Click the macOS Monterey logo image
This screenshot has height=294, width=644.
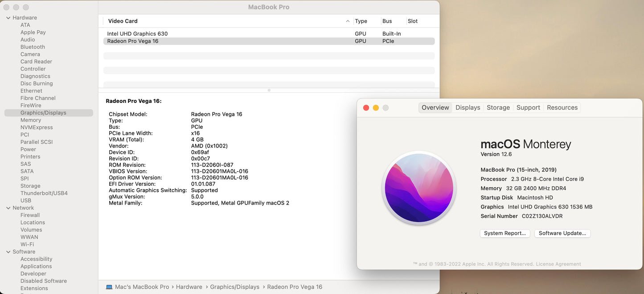point(419,188)
